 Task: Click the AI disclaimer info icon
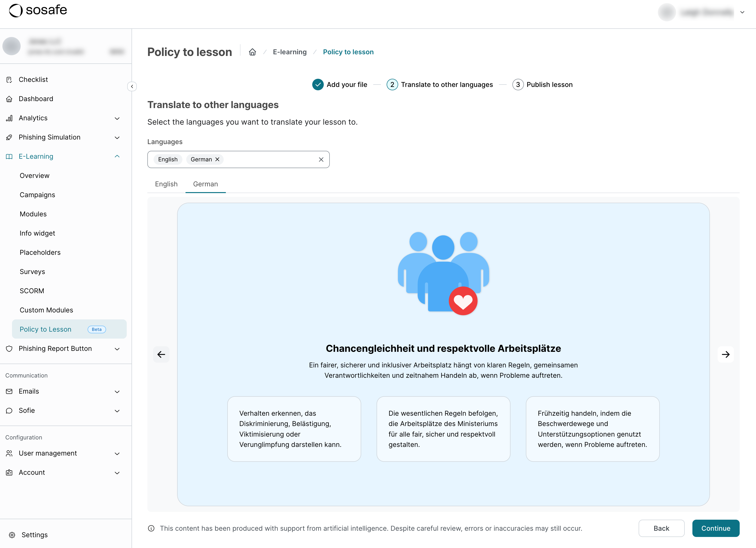coord(151,528)
